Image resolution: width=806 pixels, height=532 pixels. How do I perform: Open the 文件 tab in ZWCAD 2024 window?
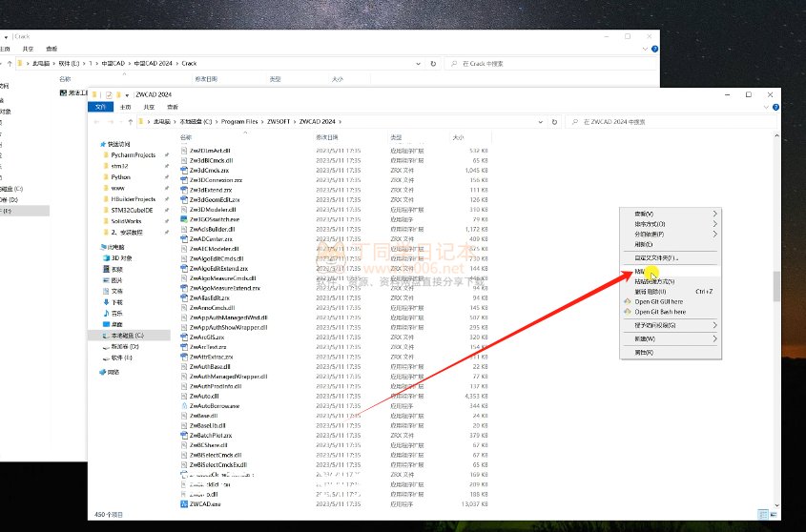(x=101, y=108)
